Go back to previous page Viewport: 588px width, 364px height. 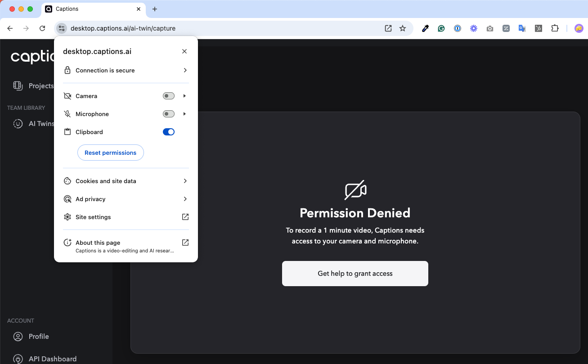click(10, 28)
